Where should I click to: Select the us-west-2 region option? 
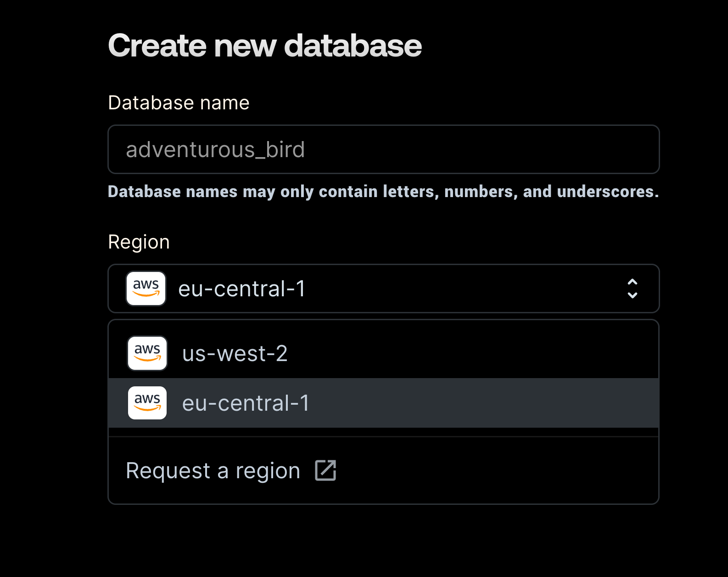(235, 354)
